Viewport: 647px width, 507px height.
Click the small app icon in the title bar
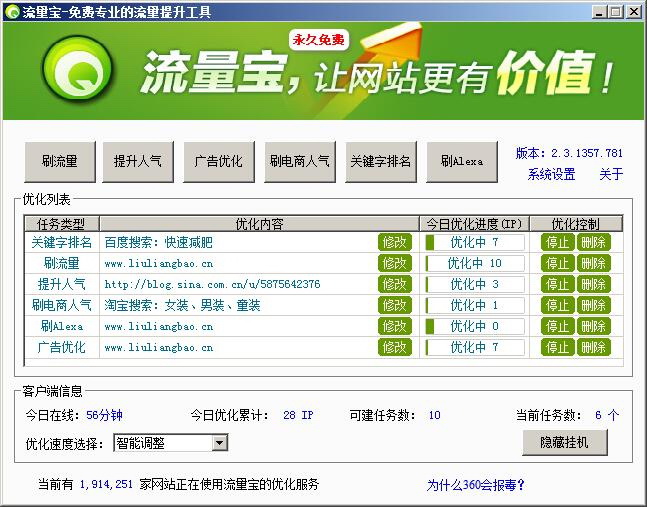[x=12, y=12]
